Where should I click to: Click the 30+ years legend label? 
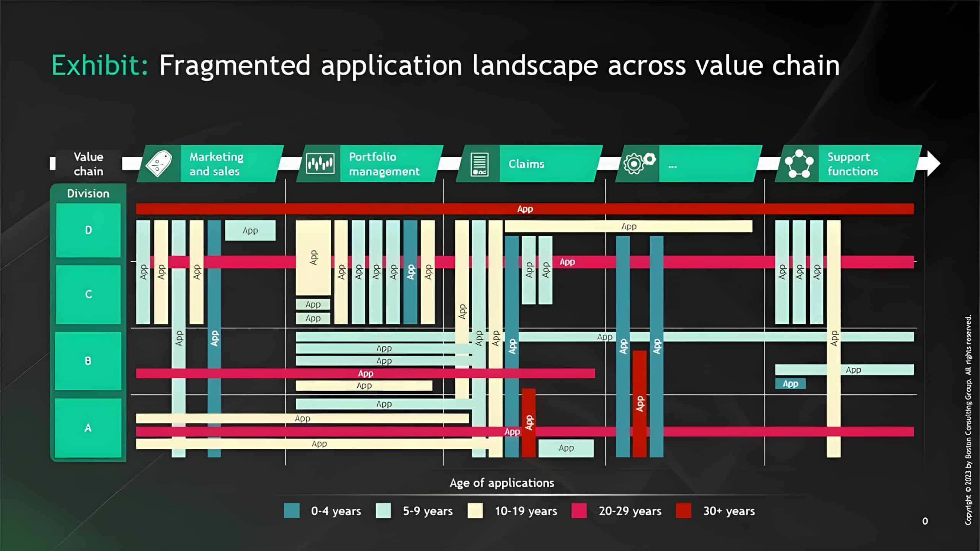729,511
